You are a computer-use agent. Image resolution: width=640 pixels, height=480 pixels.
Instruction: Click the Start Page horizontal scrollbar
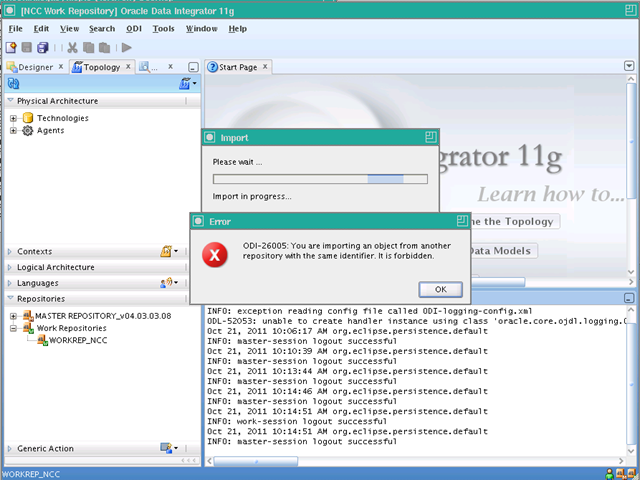pyautogui.click(x=498, y=282)
